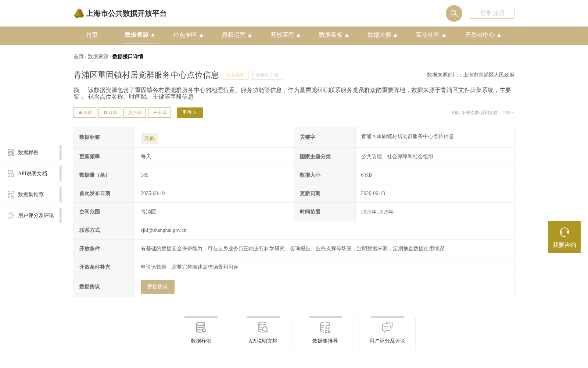Click the 数据集推荐 sidebar icon
This screenshot has height=368, width=588.
tap(11, 194)
